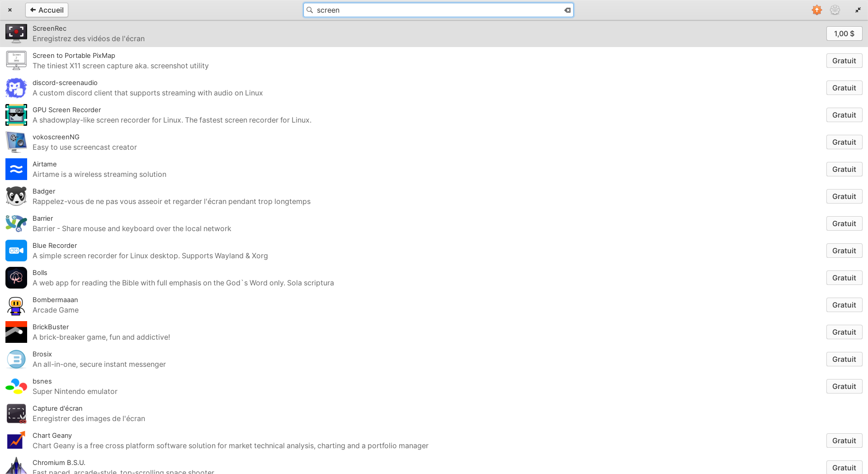The width and height of the screenshot is (868, 474).
Task: Click the settings gear in the title bar
Action: coord(835,9)
